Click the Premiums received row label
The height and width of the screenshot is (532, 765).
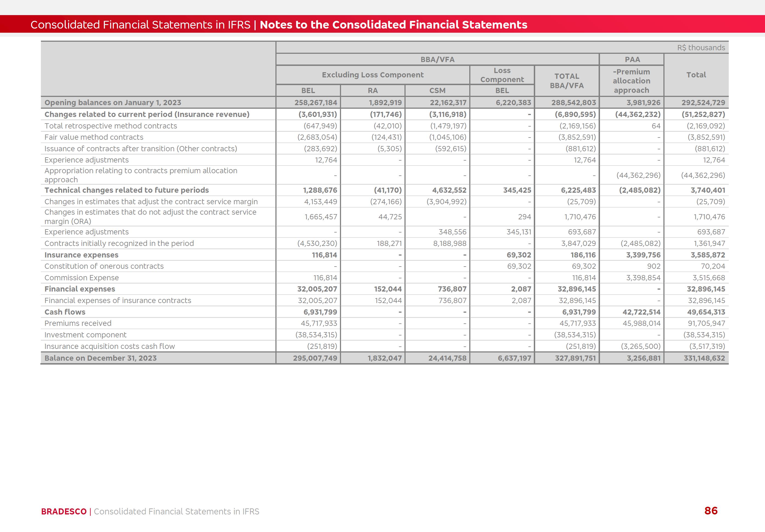pyautogui.click(x=78, y=323)
